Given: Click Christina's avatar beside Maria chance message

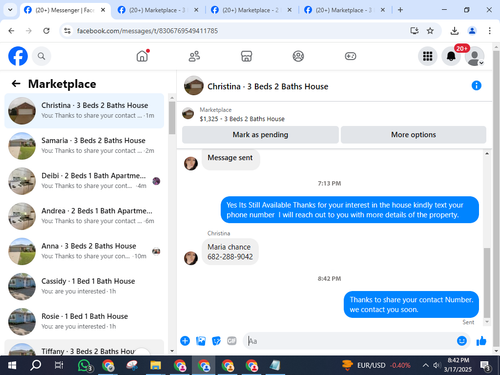Looking at the screenshot, I should click(x=191, y=258).
